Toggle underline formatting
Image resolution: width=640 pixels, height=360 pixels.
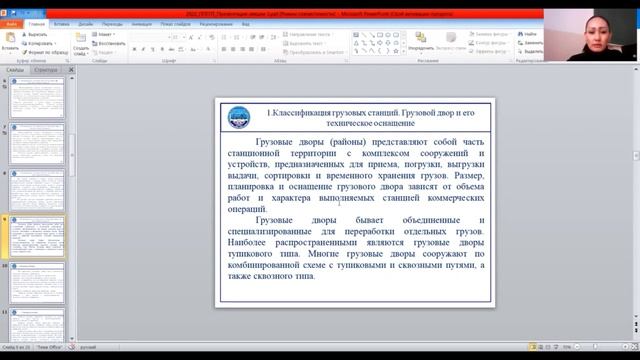(x=152, y=49)
